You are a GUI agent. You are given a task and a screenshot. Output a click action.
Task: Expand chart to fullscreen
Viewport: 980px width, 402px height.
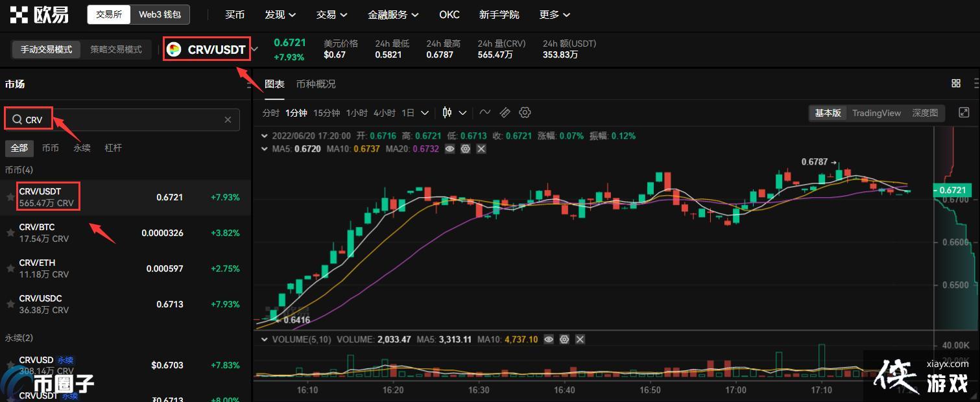964,113
